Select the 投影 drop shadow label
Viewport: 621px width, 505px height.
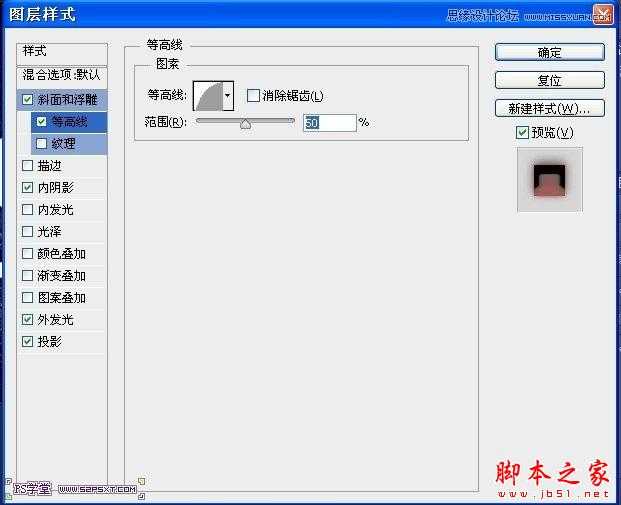click(50, 341)
